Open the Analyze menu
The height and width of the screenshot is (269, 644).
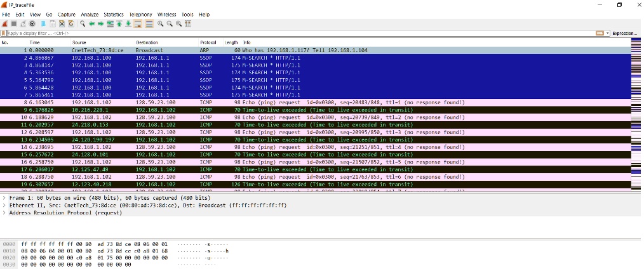click(x=90, y=14)
